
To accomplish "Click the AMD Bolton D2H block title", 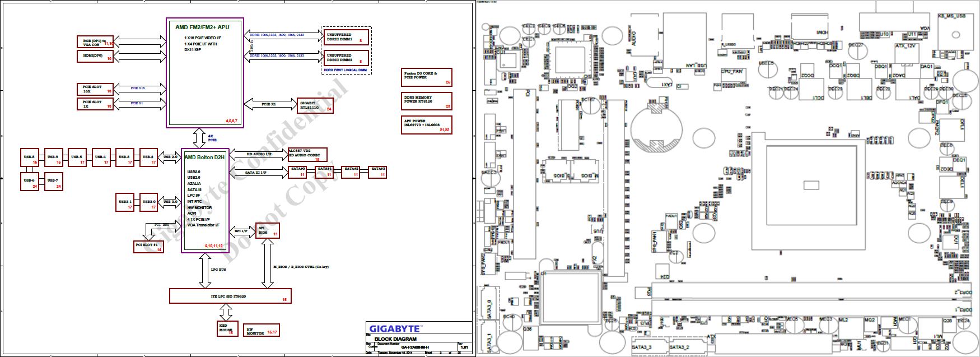I will point(204,157).
